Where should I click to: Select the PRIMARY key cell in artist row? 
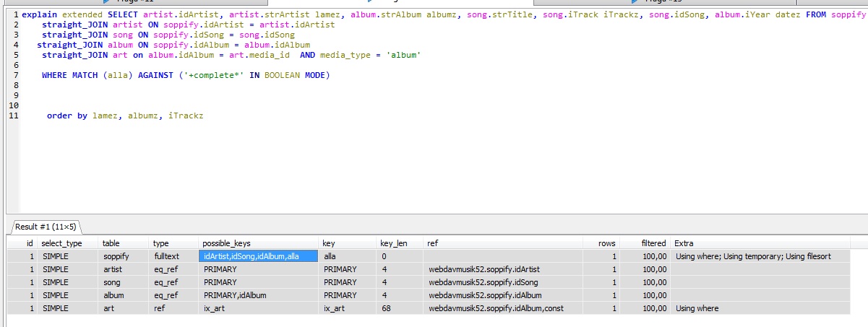pyautogui.click(x=347, y=269)
